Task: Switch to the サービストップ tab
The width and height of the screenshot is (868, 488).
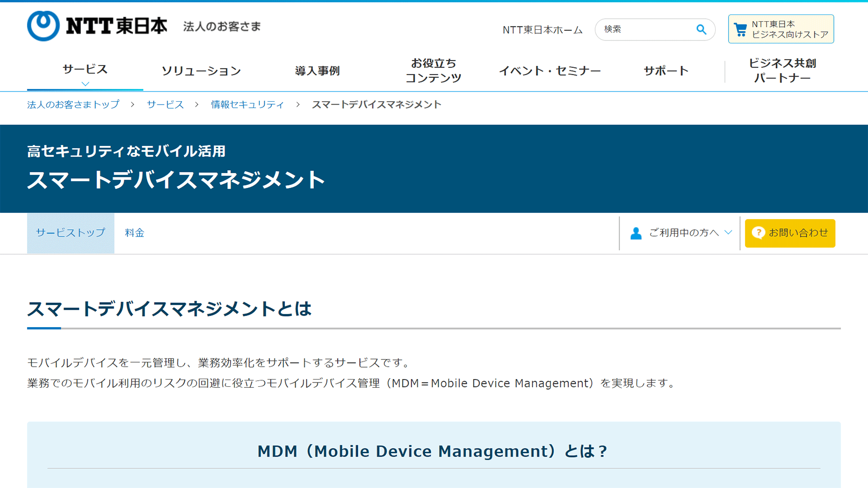Action: click(70, 233)
